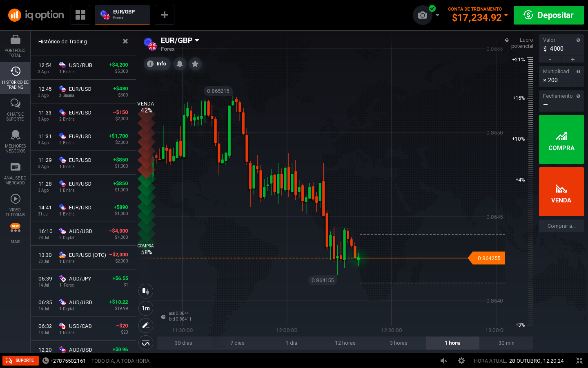Screen dimensions: 588x368
Task: Open Vídeo Tutoriais section
Action: (x=15, y=206)
